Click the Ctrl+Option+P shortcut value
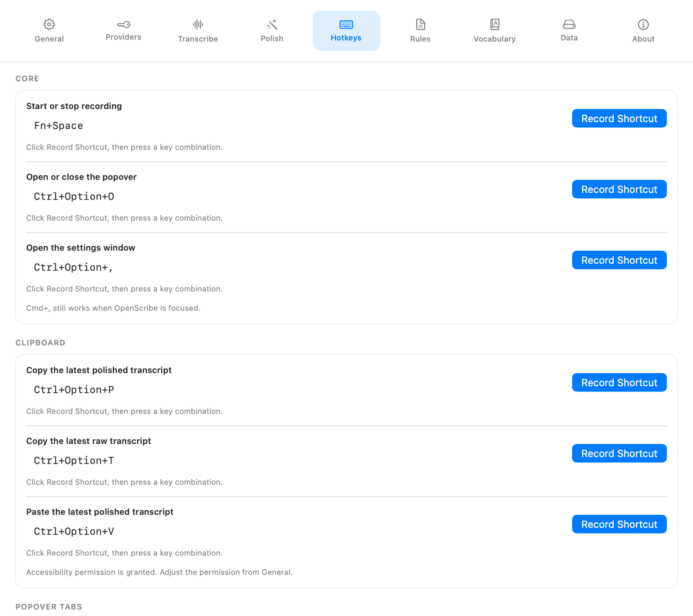 pyautogui.click(x=74, y=390)
